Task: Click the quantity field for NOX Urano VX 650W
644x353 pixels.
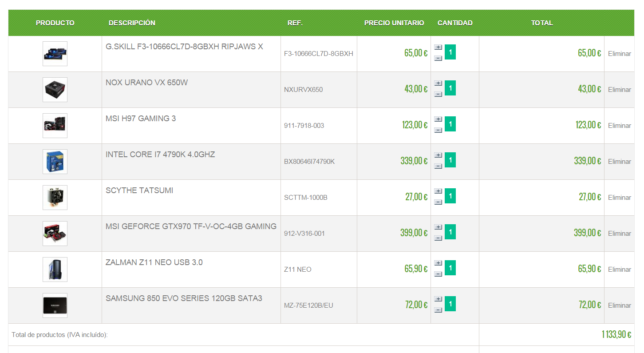Action: coord(450,88)
